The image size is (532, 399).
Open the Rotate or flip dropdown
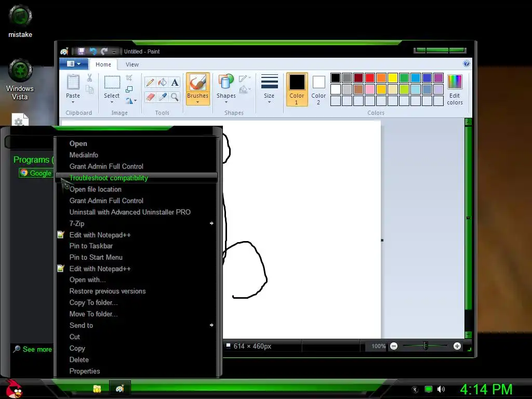(131, 101)
